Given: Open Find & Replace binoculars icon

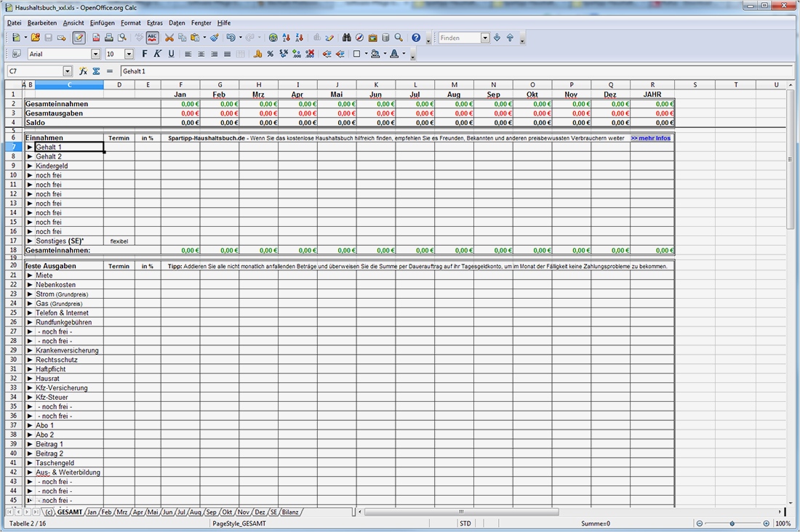Looking at the screenshot, I should click(347, 38).
